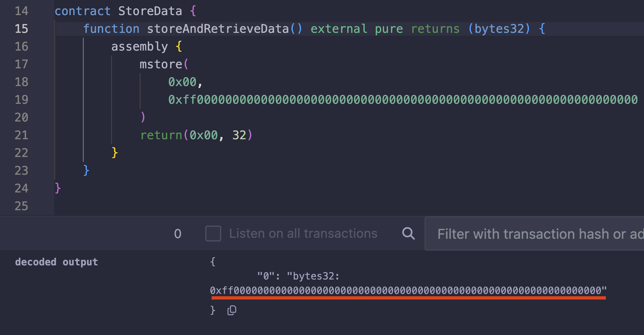644x335 pixels.
Task: Click the transaction counter showing 0
Action: (178, 234)
